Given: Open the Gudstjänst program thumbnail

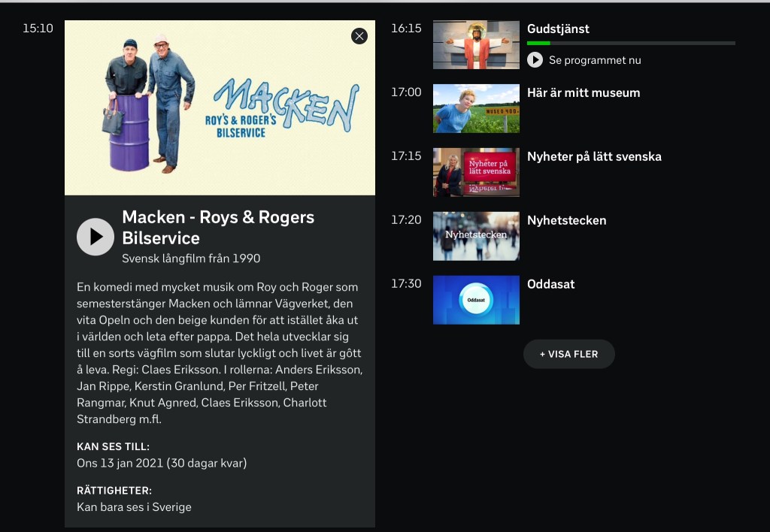Looking at the screenshot, I should [476, 45].
